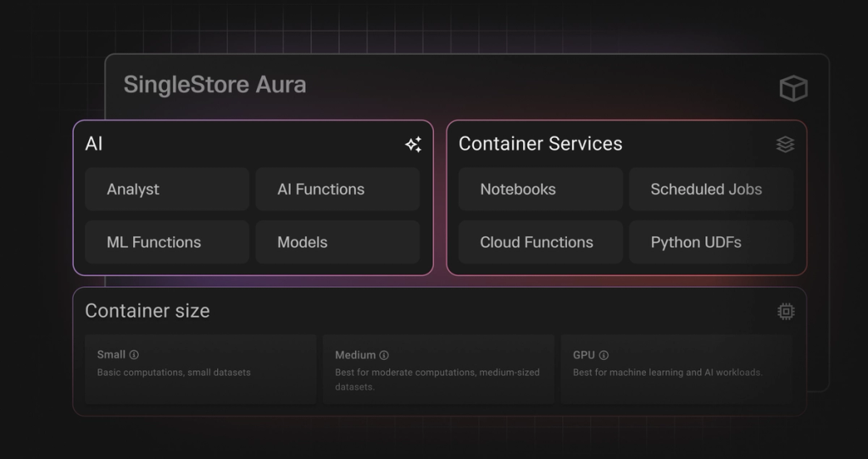Choose the ML Functions tile
The width and height of the screenshot is (868, 459).
pos(167,242)
